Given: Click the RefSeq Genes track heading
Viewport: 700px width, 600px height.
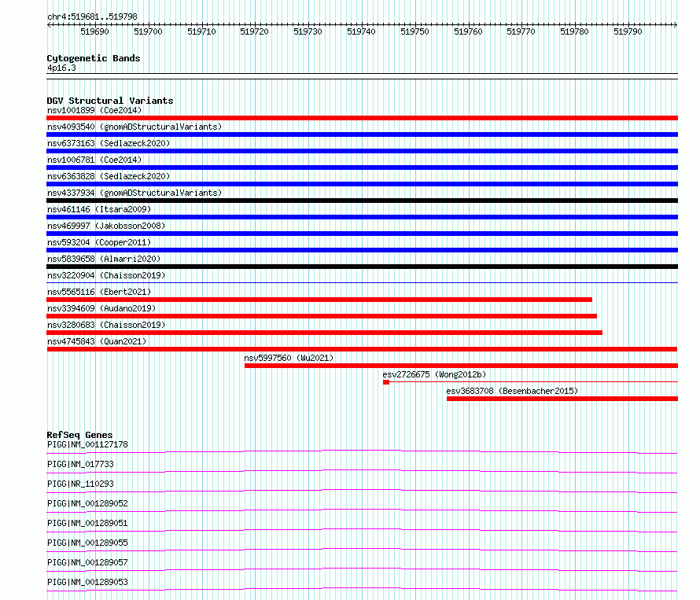Looking at the screenshot, I should (x=79, y=435).
